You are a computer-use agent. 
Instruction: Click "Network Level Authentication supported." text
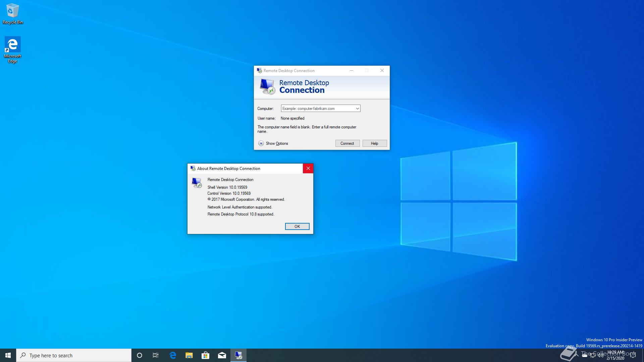(240, 207)
